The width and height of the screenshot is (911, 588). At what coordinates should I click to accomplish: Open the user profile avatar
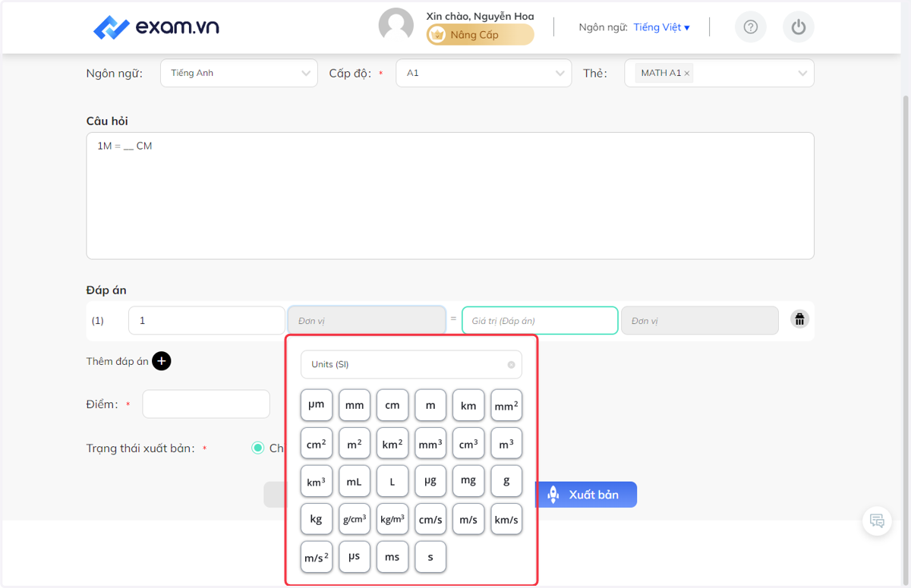pyautogui.click(x=396, y=27)
